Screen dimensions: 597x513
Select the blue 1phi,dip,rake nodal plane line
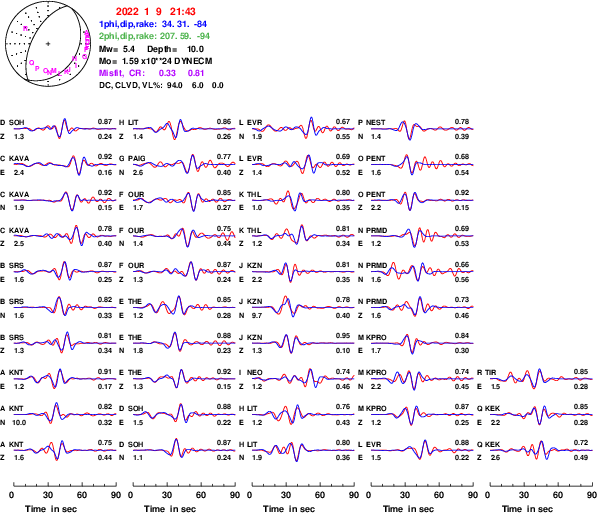(153, 24)
